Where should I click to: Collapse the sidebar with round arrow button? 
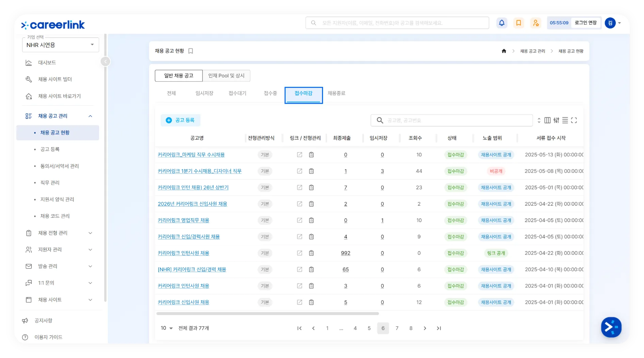[x=106, y=62]
